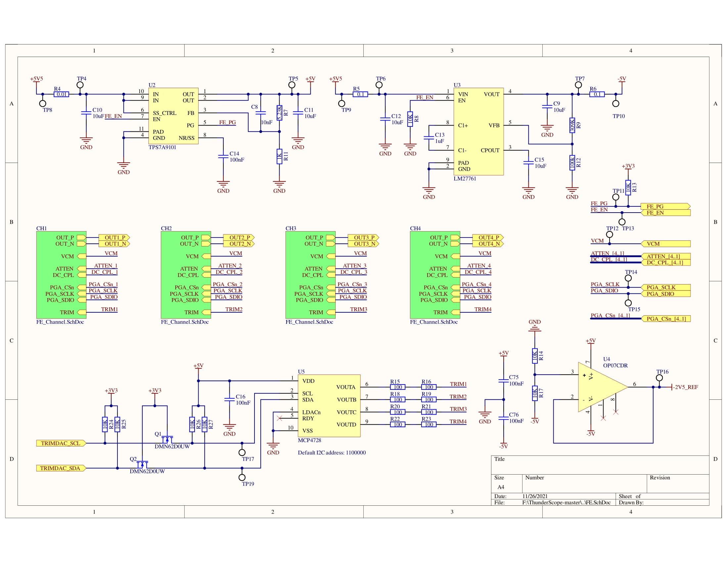Select the Q2 DMN62D0UW MOSFET symbol
728x563 pixels.
click(x=142, y=464)
